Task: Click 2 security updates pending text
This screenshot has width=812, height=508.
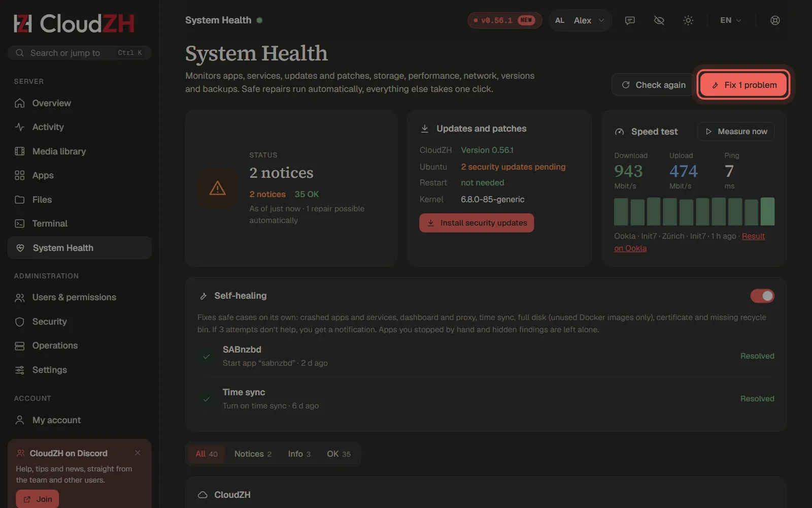Action: [513, 167]
